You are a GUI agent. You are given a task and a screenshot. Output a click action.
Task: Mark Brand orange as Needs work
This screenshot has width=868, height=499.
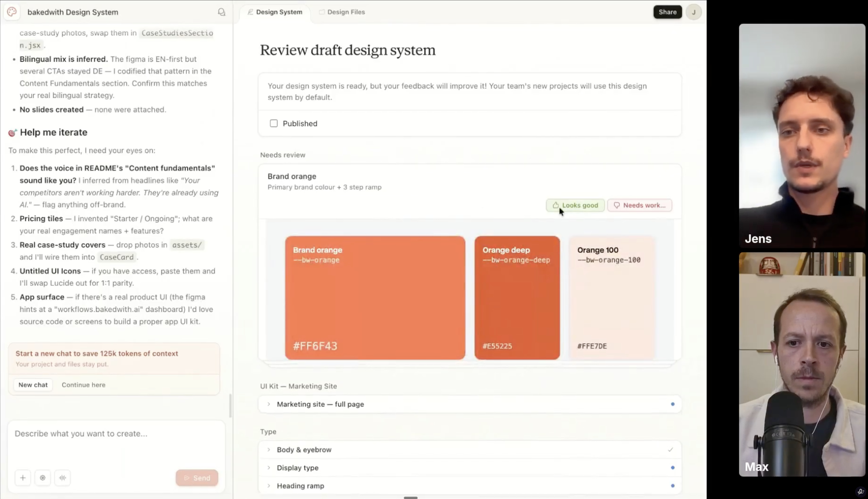pyautogui.click(x=640, y=205)
